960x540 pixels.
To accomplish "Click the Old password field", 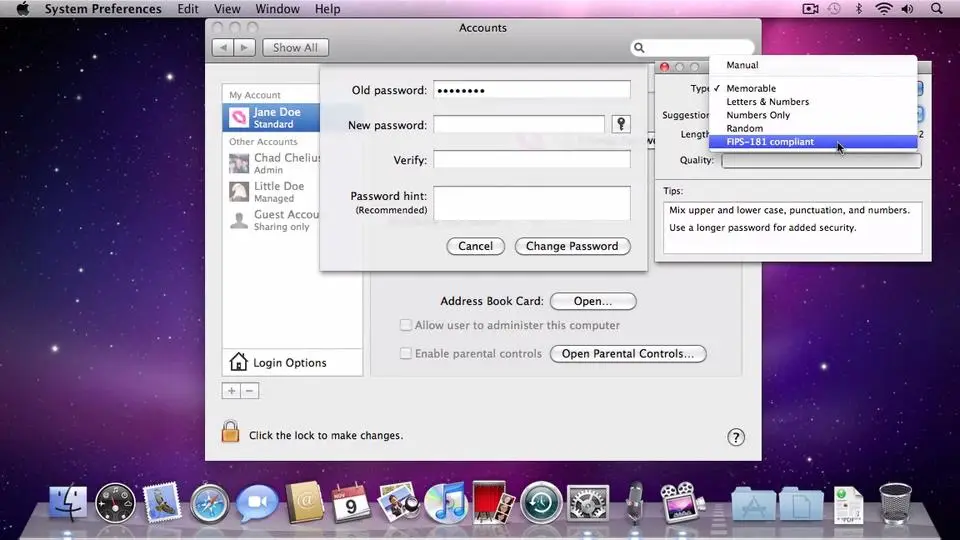I will (531, 90).
